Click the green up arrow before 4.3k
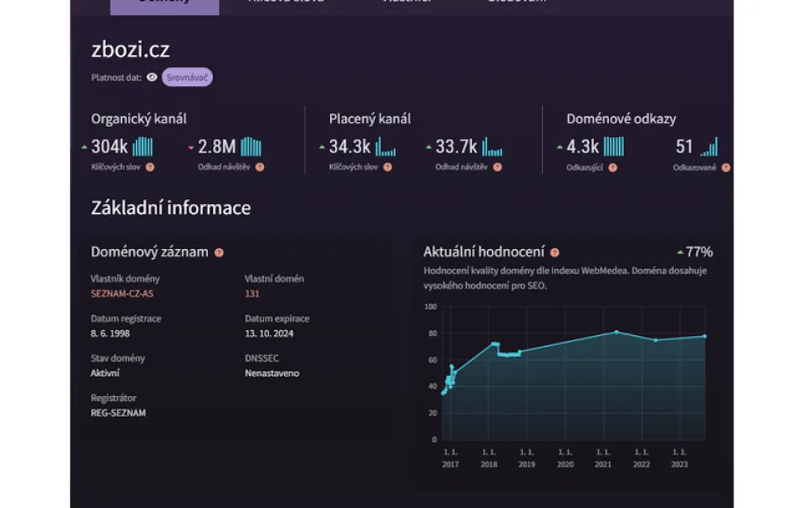 pos(559,147)
